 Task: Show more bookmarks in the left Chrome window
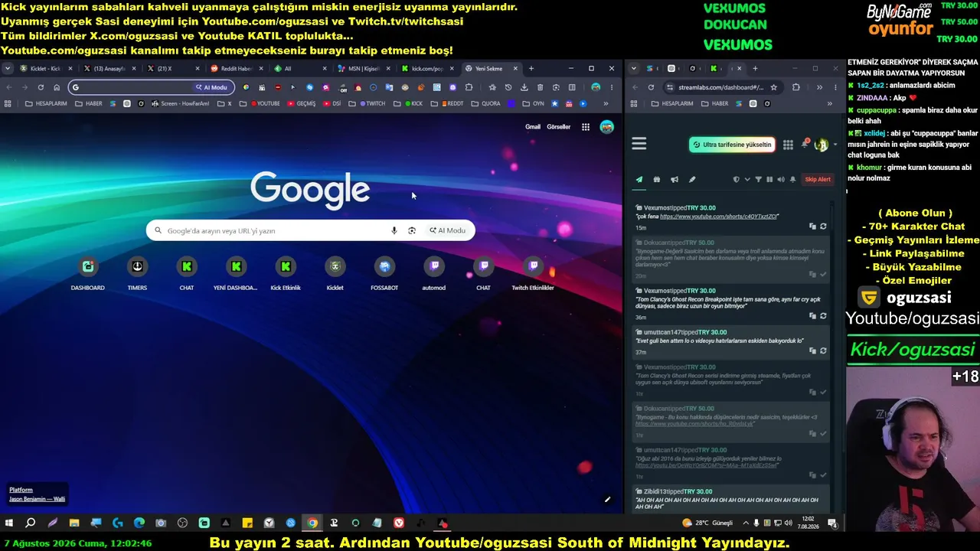tap(606, 103)
